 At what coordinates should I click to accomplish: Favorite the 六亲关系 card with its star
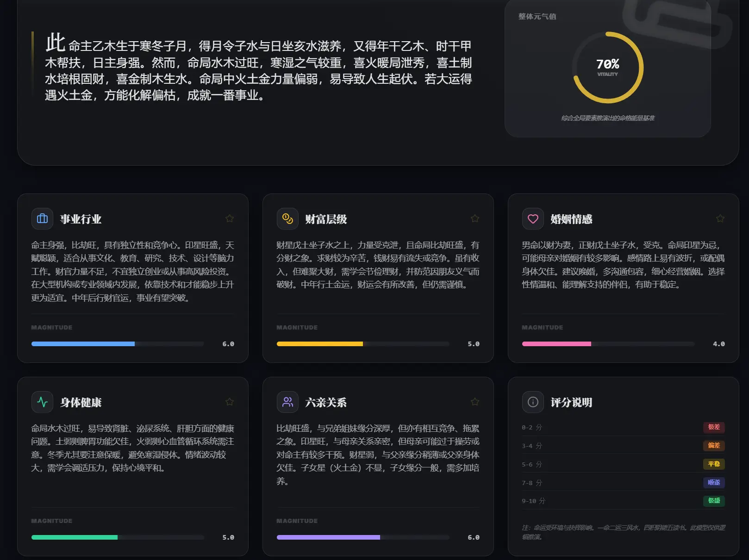(475, 402)
